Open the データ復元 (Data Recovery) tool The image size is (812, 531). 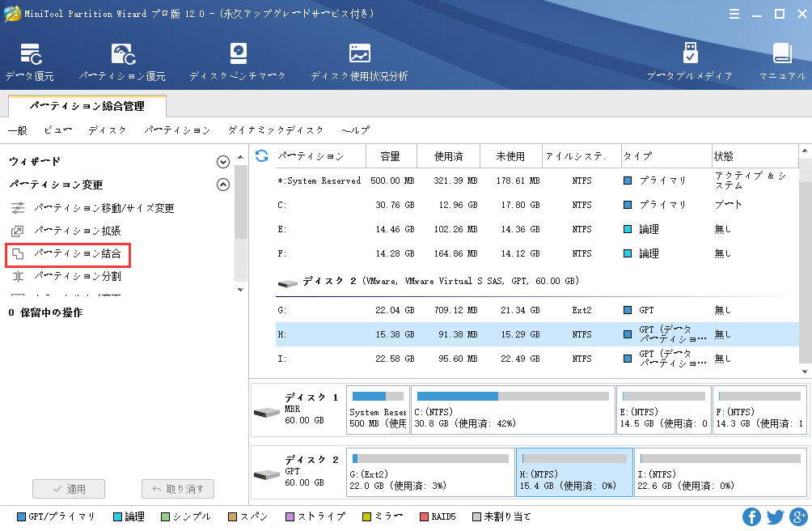pos(29,62)
